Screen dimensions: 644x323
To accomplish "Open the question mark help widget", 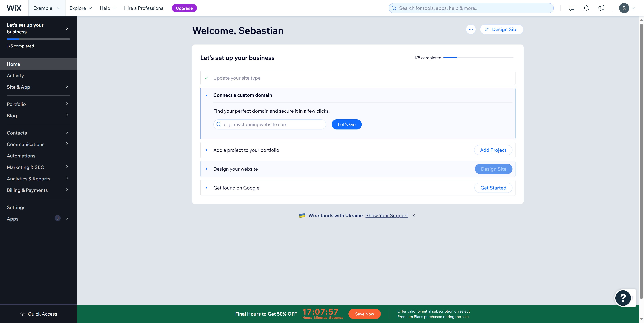I will click(x=623, y=298).
